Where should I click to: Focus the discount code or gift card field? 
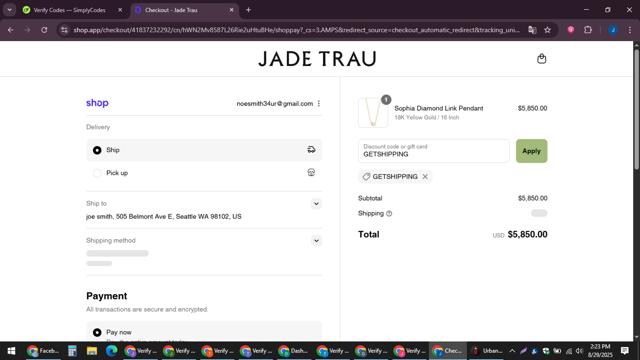tap(433, 151)
